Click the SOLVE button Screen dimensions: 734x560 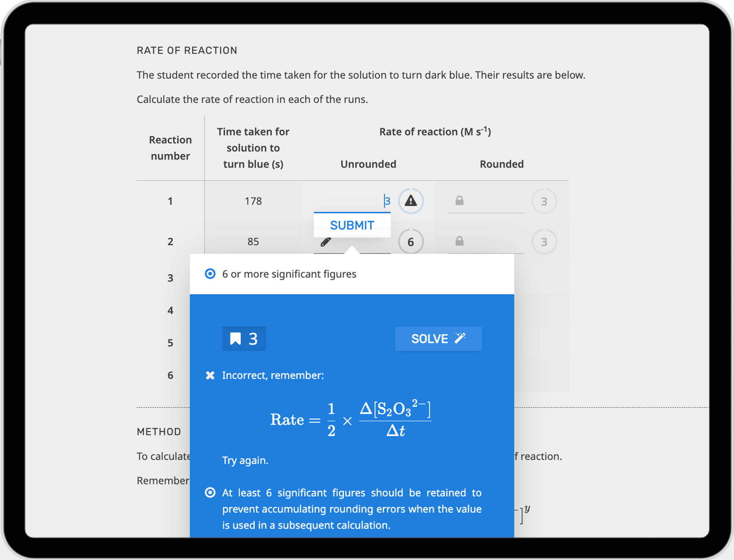[x=438, y=338]
